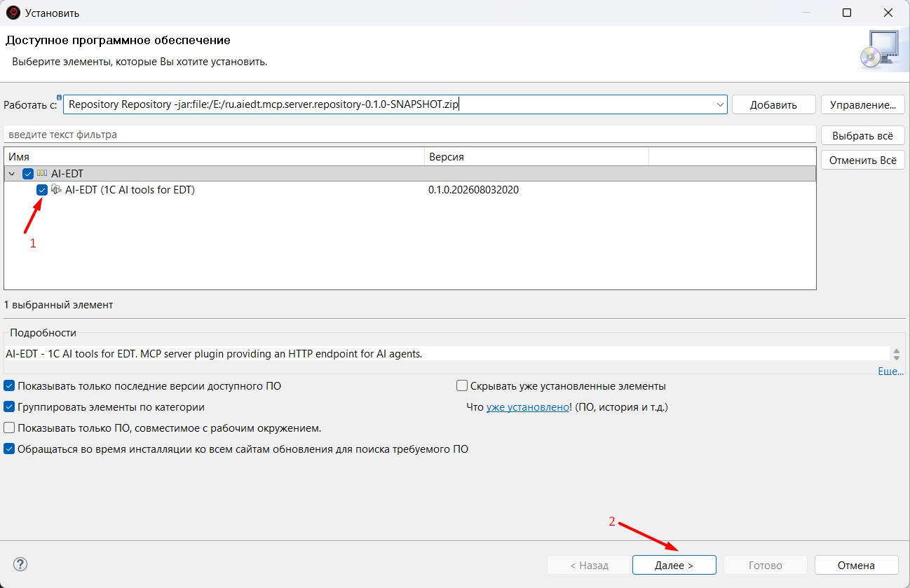
Task: Open the 'уже установлено' link
Action: (x=529, y=406)
